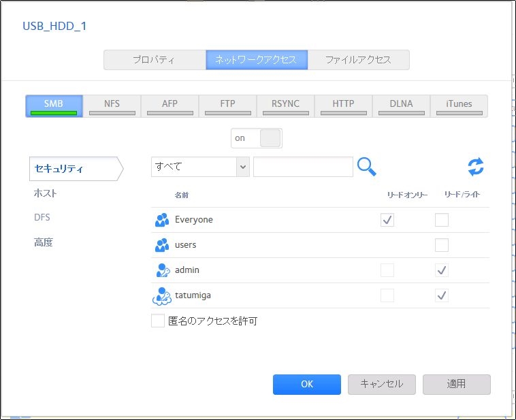Viewport: 516px width, 420px height.
Task: Uncheck read/write for tatumiga
Action: tap(442, 295)
